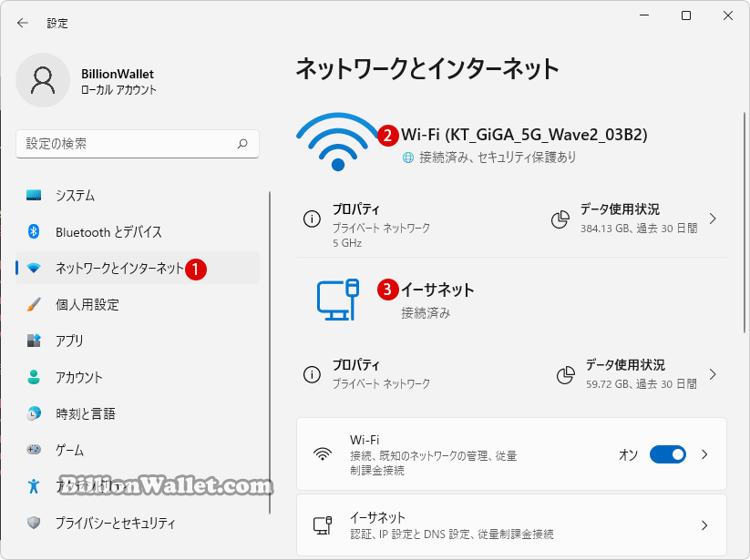Viewport: 750px width, 560px height.
Task: Open Wi-Fi connection management card
Action: [x=511, y=454]
